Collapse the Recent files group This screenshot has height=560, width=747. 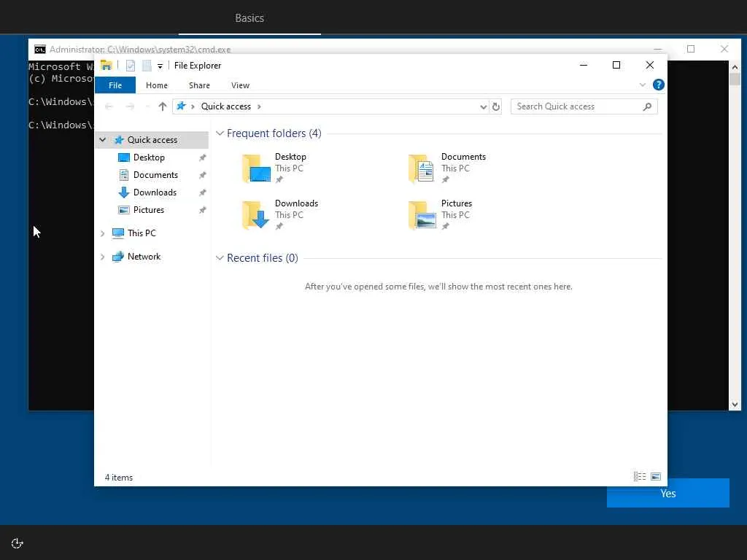point(220,258)
